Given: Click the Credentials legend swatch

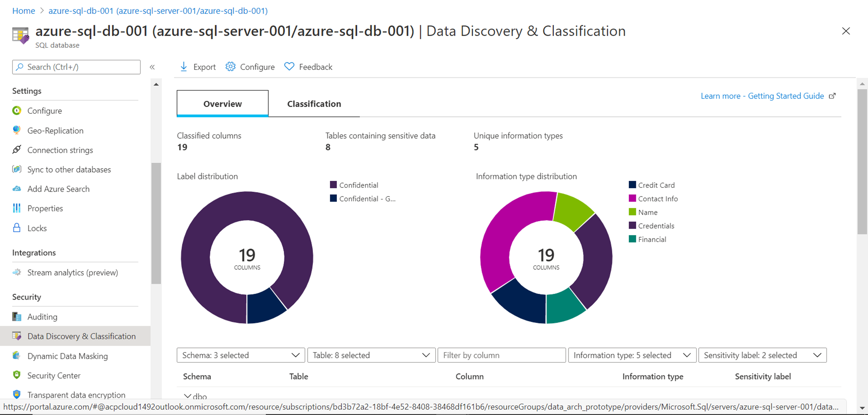Looking at the screenshot, I should 632,225.
